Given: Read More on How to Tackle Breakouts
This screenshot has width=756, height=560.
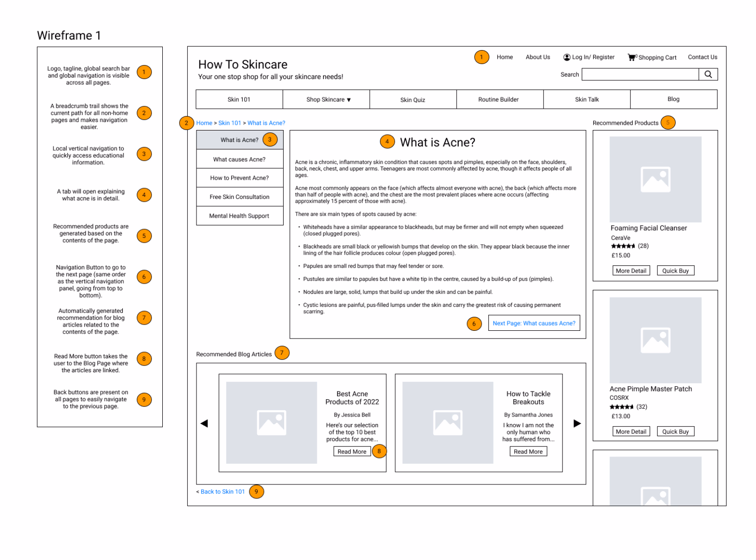Looking at the screenshot, I should 528,452.
